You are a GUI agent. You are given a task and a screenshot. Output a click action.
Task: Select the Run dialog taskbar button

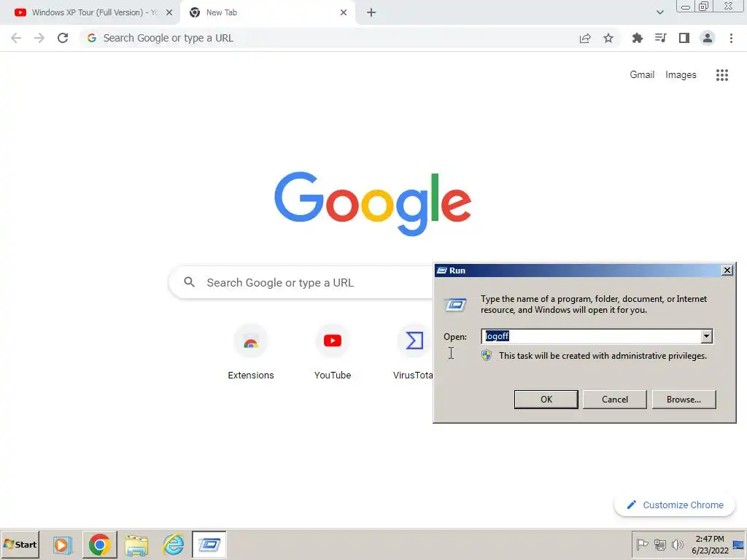[209, 544]
